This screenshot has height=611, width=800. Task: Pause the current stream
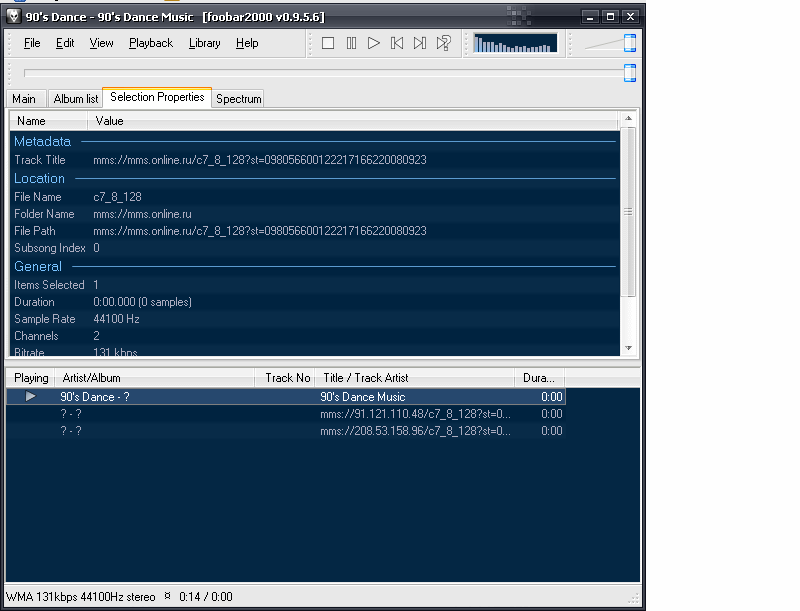pos(351,43)
